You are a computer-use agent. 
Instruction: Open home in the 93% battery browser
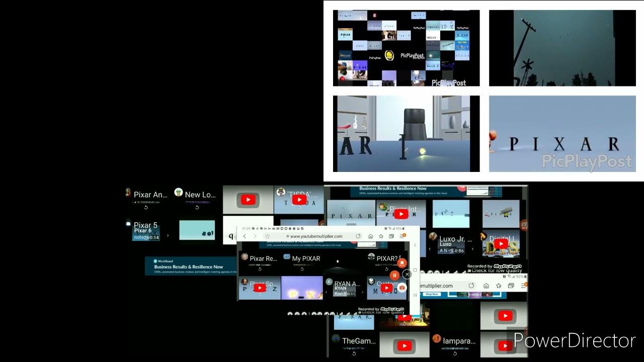(x=370, y=236)
